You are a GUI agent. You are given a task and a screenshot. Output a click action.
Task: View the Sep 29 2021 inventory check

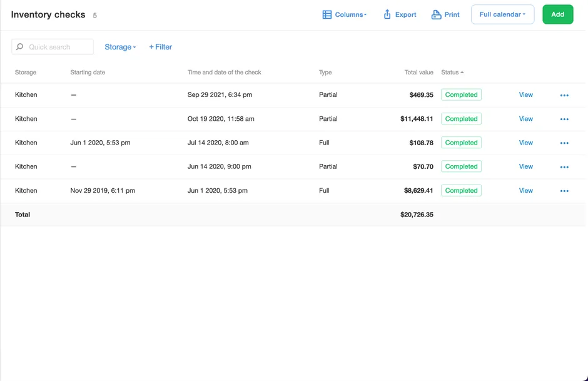click(525, 95)
